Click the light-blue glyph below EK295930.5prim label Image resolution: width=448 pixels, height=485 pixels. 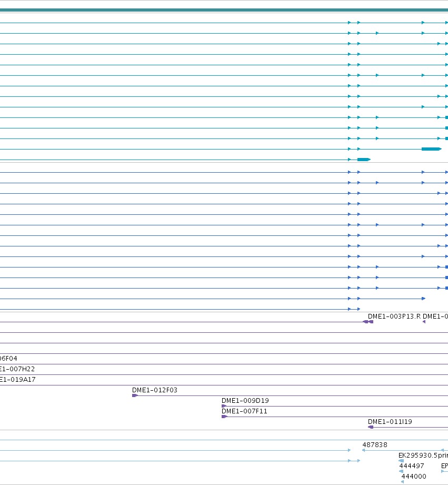point(401,461)
